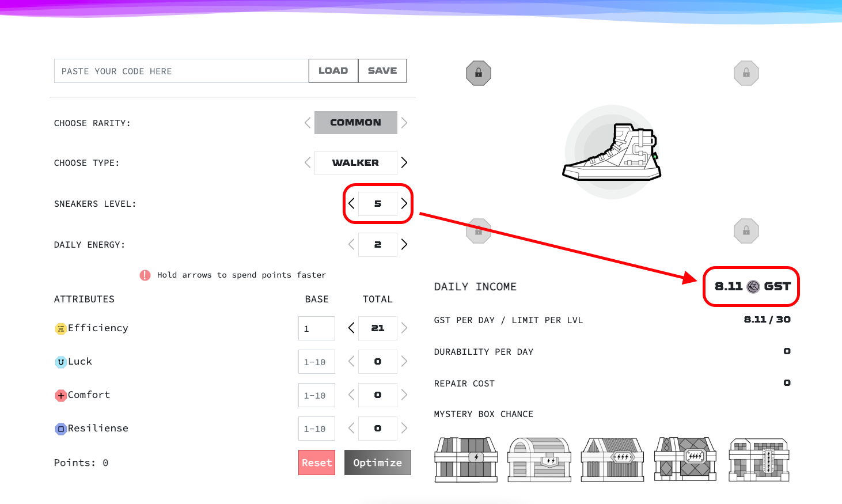Decrease the sneakers level

(351, 203)
